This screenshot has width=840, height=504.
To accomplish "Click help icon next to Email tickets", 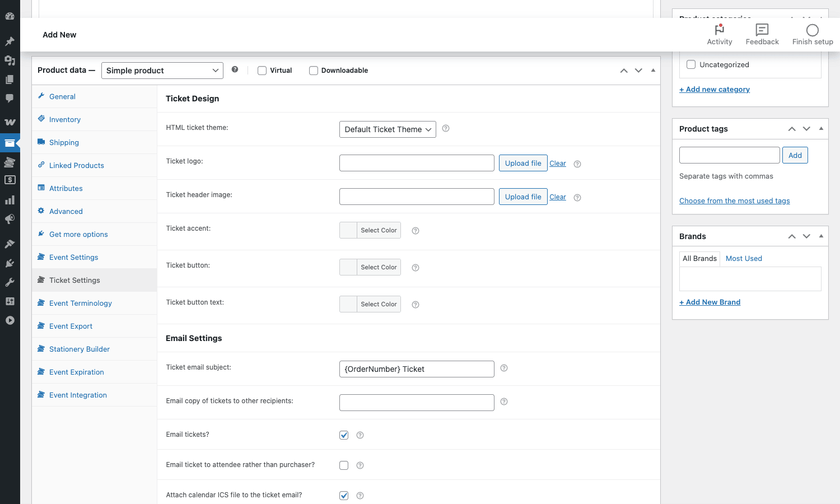I will pyautogui.click(x=360, y=435).
